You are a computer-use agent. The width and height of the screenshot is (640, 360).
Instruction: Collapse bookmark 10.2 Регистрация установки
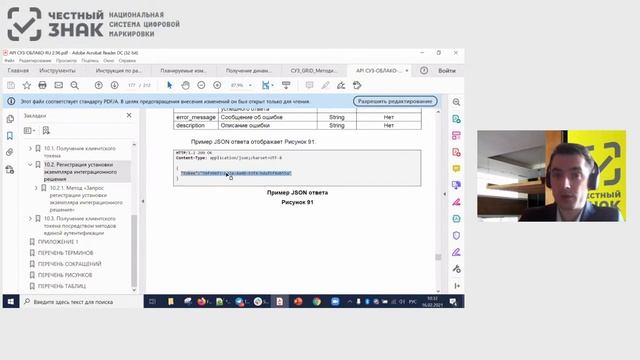30,164
